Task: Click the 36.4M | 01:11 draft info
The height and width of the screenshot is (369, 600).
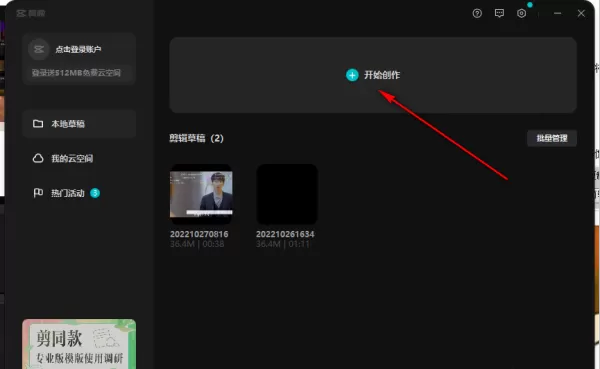Action: [x=283, y=244]
